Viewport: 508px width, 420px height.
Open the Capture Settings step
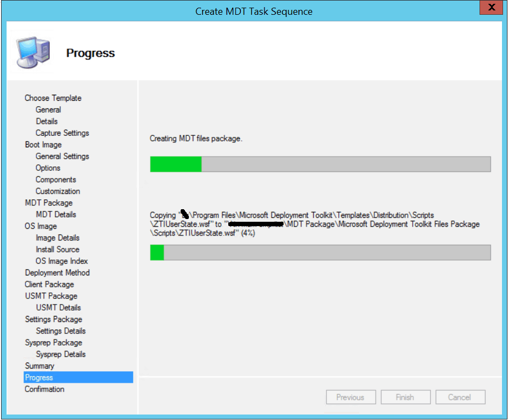tap(62, 133)
